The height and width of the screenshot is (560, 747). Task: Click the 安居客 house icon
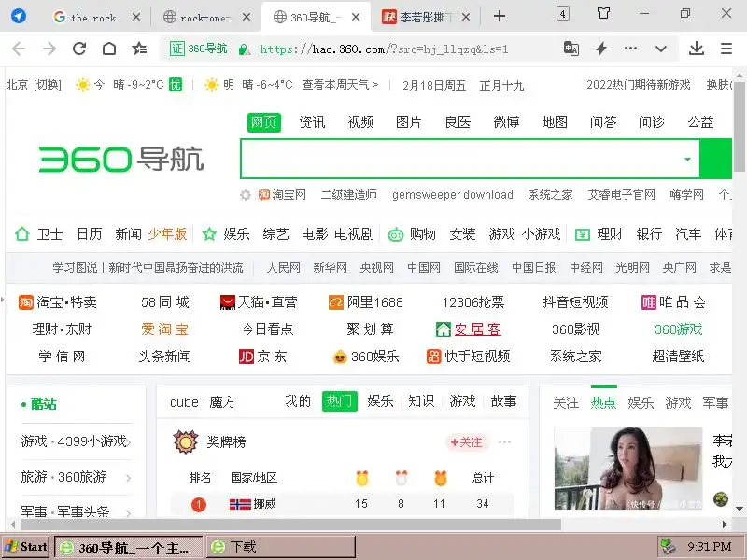tap(443, 329)
